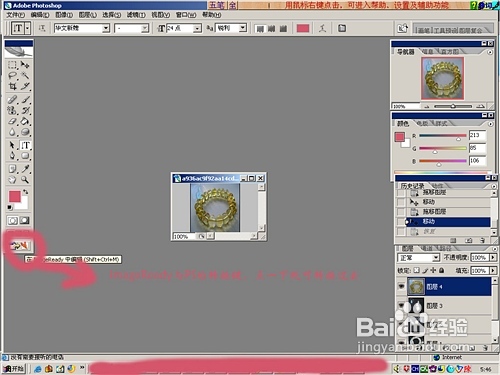Image resolution: width=500 pixels, height=375 pixels.
Task: Open the 滤镜 (Filter) menu
Action: coord(136,15)
